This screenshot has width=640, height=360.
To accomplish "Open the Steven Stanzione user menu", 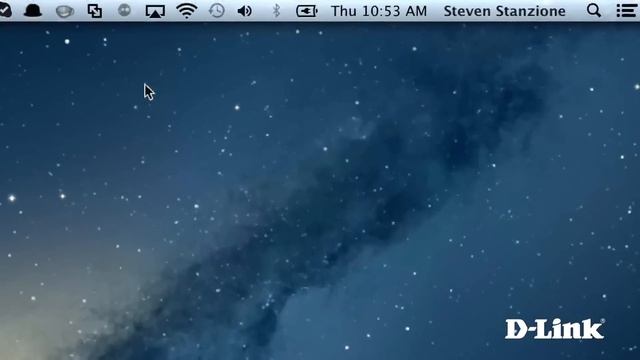I will coord(504,11).
